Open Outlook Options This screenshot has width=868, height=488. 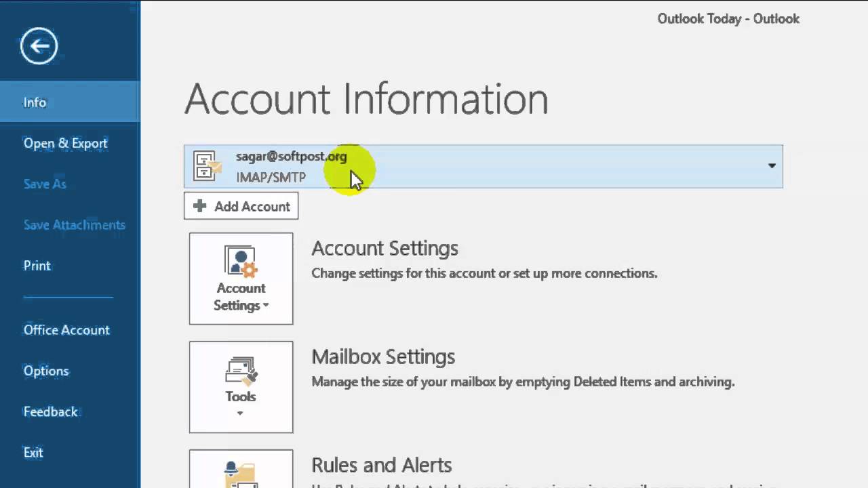[46, 371]
